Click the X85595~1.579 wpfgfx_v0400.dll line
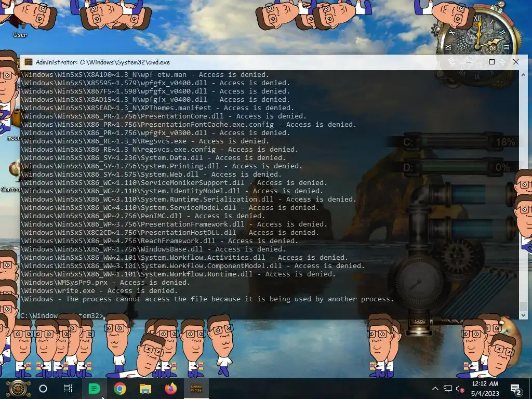Screen dimensions: 532x399 tap(155, 83)
